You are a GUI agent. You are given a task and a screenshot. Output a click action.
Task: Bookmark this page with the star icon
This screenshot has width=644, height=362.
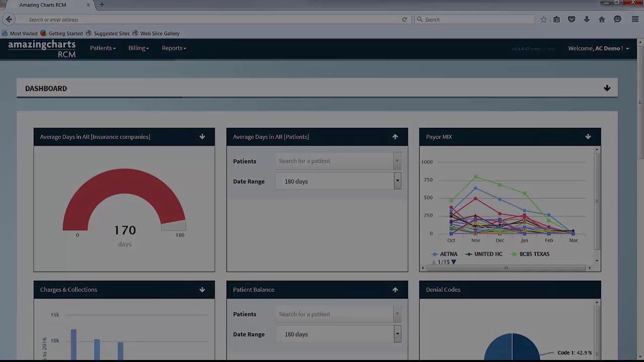click(x=543, y=20)
